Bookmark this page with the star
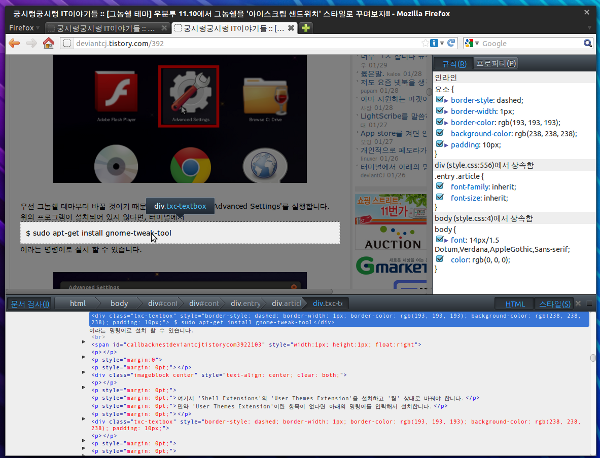Screen dimensions: 600x458 [x=425, y=43]
